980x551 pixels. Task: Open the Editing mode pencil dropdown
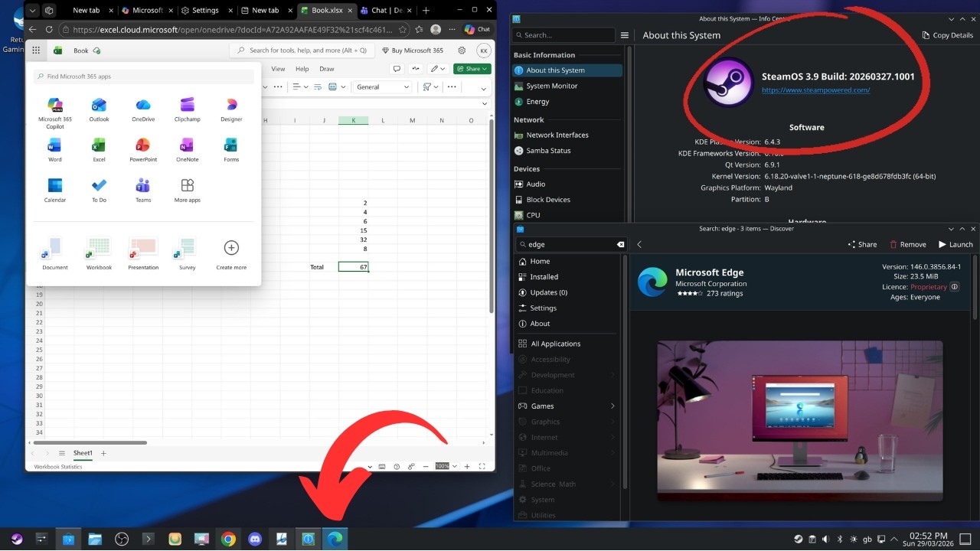438,69
